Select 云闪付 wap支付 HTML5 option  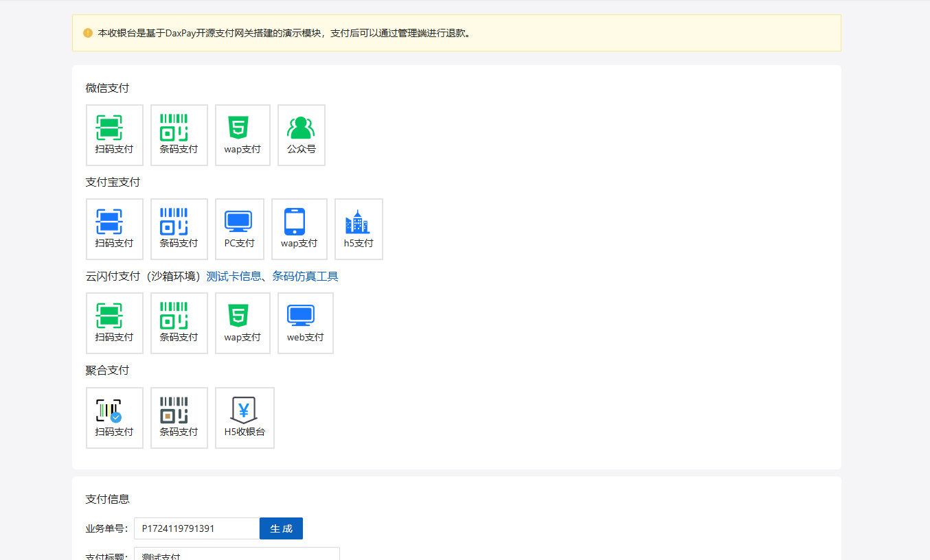tap(242, 323)
